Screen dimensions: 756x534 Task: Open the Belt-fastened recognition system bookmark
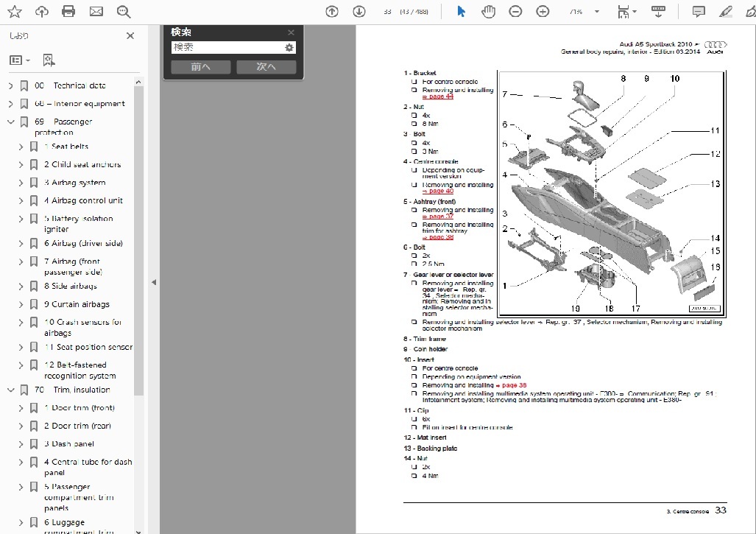pos(80,370)
